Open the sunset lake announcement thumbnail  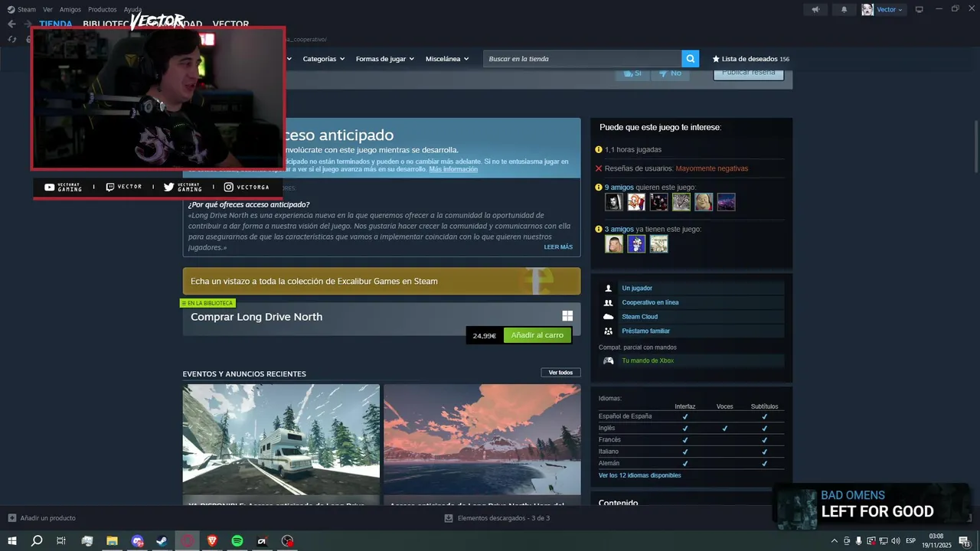(x=482, y=439)
